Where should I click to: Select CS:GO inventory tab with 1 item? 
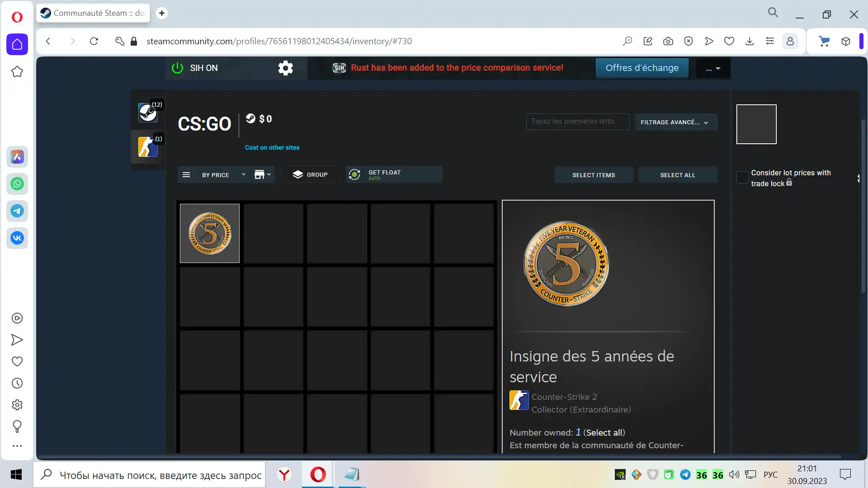point(148,146)
